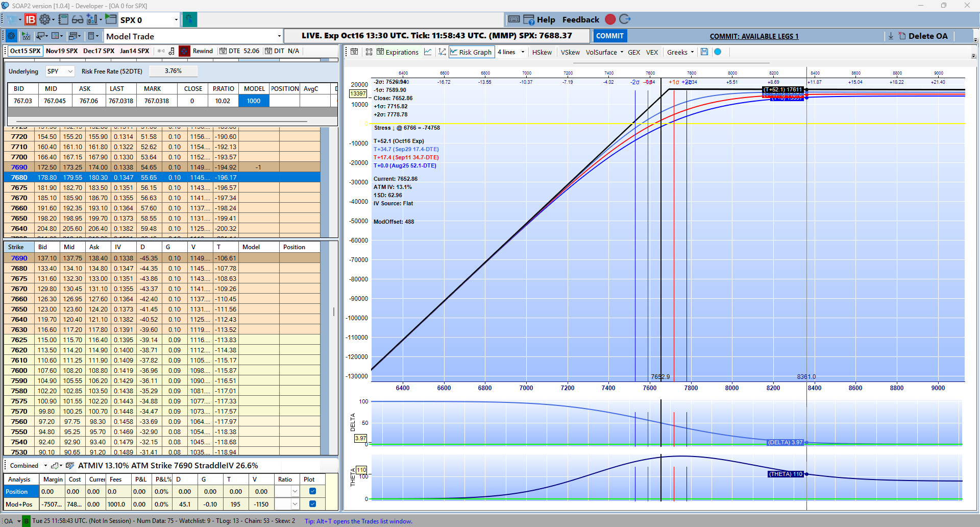Switch to the Dec17 SPX expiration tab
The height and width of the screenshot is (527, 980).
tap(99, 51)
